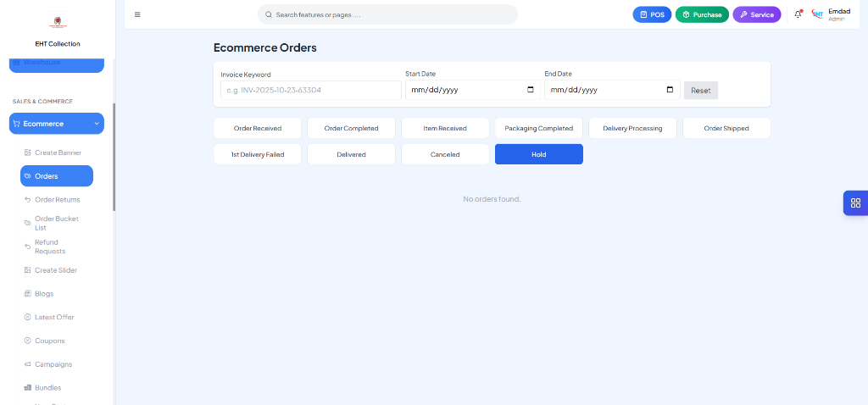Click the EHT user avatar logo
Viewport: 868px width, 405px height.
(818, 14)
